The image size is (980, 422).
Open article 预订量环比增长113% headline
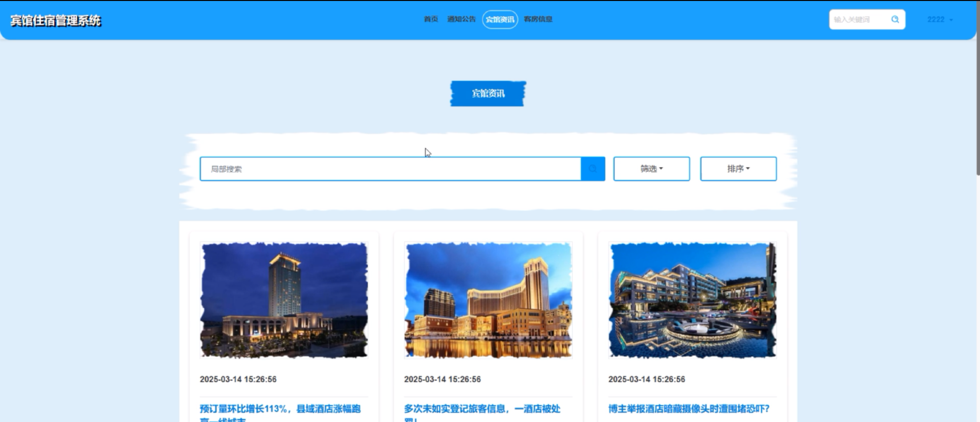click(x=280, y=409)
